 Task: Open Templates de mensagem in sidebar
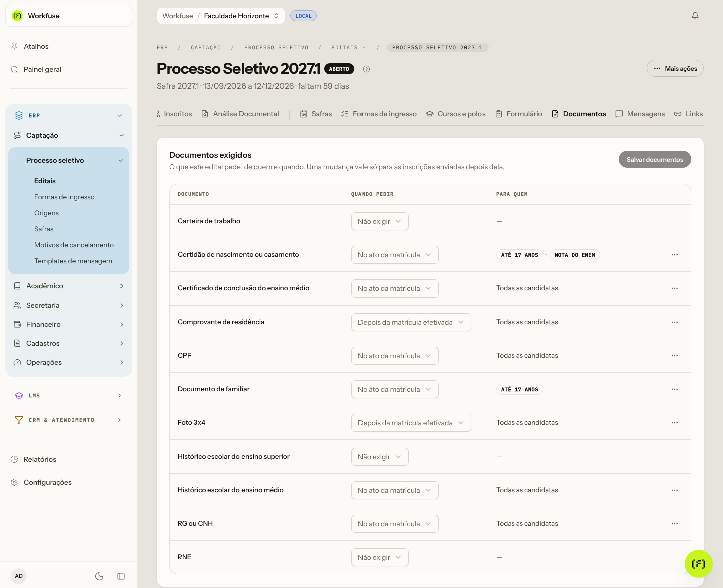coord(73,261)
